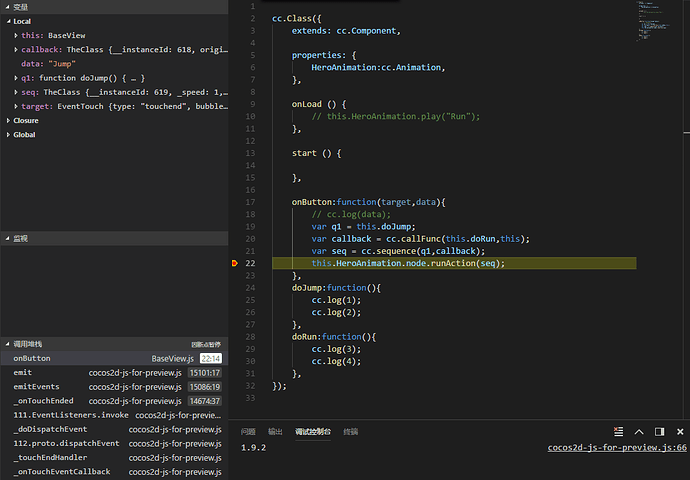690x480 pixels.
Task: Select the onButton stack frame
Action: click(114, 358)
